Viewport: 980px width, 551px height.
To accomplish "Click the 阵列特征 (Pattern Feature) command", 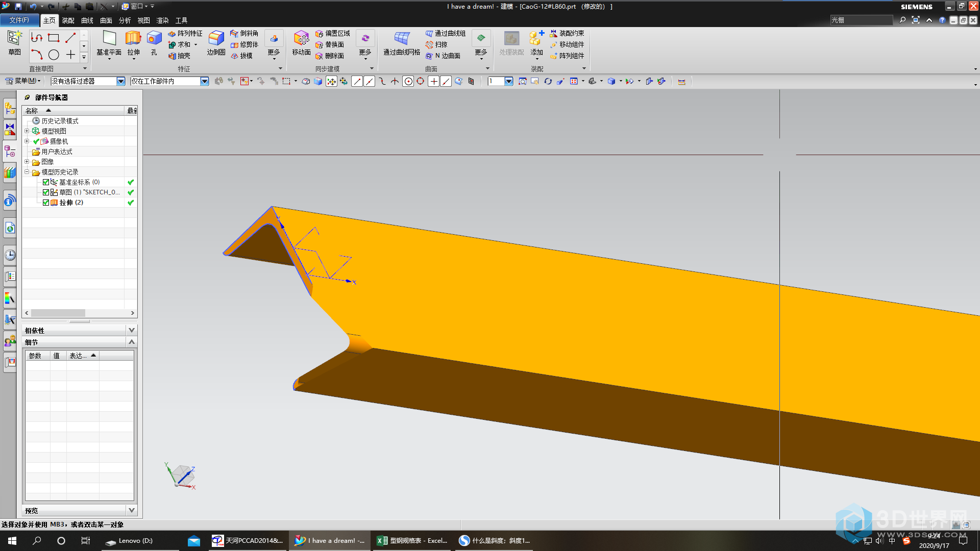I will click(x=185, y=33).
